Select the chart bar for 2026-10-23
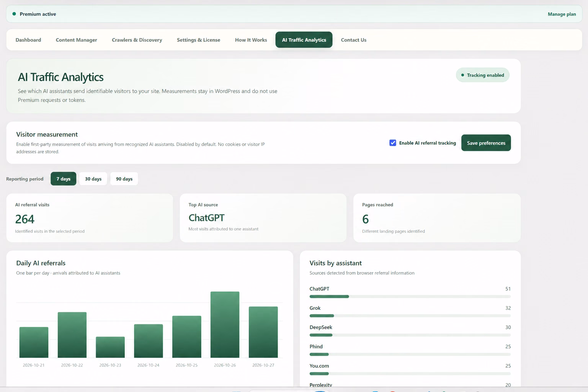The image size is (588, 392). click(110, 347)
